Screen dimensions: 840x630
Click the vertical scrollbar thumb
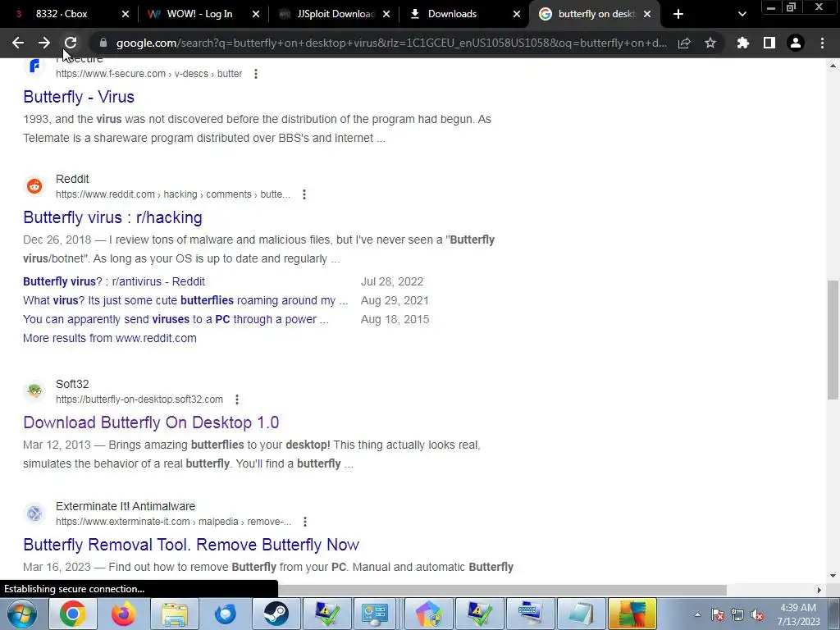833,340
